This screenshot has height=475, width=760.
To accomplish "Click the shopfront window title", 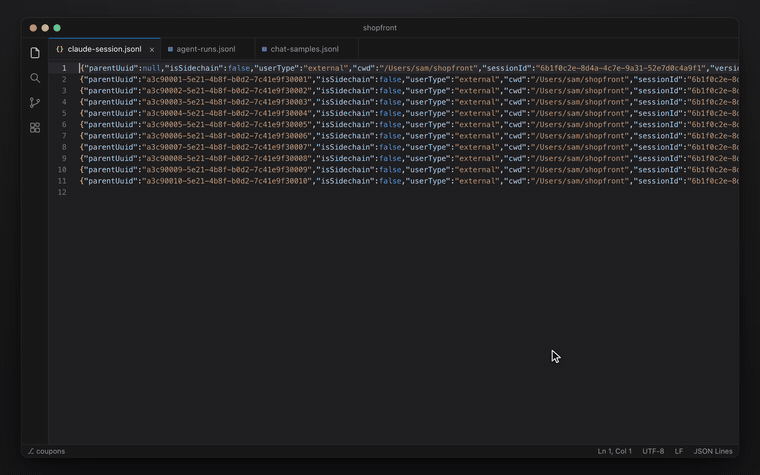I will [x=380, y=28].
